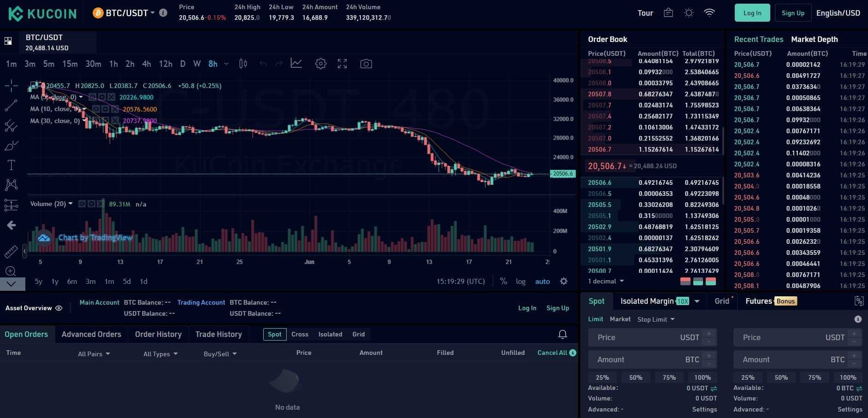The width and height of the screenshot is (868, 418).
Task: Select the trend line drawing tool
Action: pyautogui.click(x=11, y=106)
